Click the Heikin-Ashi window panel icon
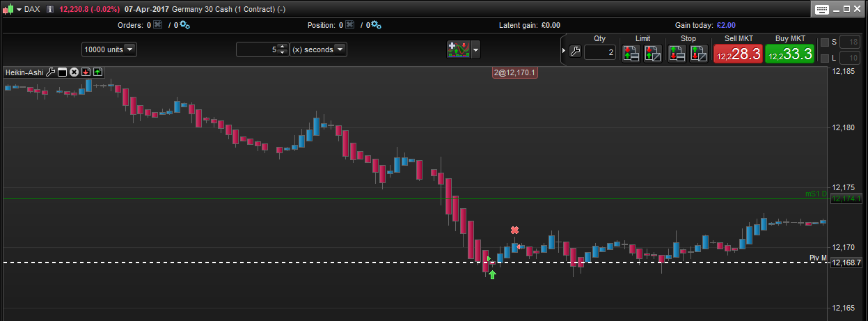Screen dimensions: 868x321 click(61, 72)
